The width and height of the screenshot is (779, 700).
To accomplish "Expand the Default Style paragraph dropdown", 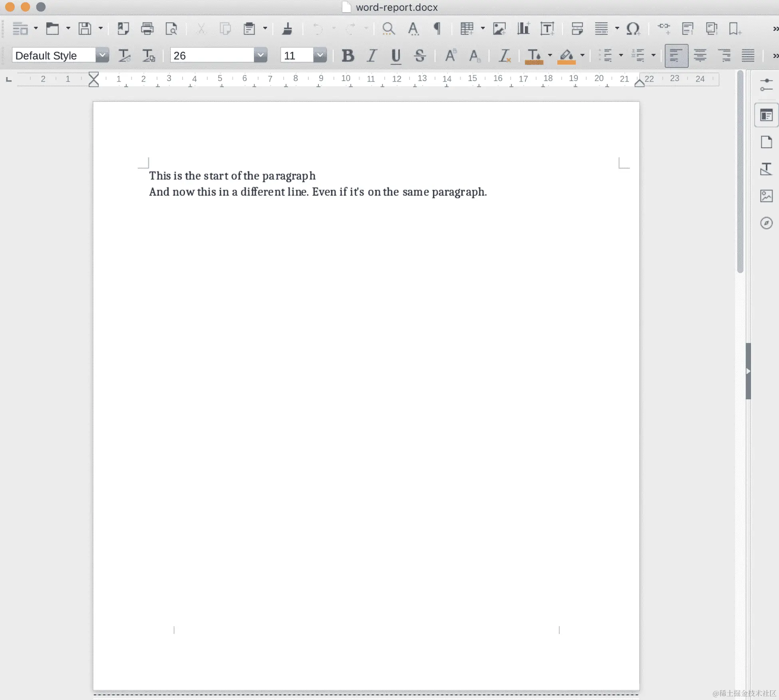I will 102,55.
